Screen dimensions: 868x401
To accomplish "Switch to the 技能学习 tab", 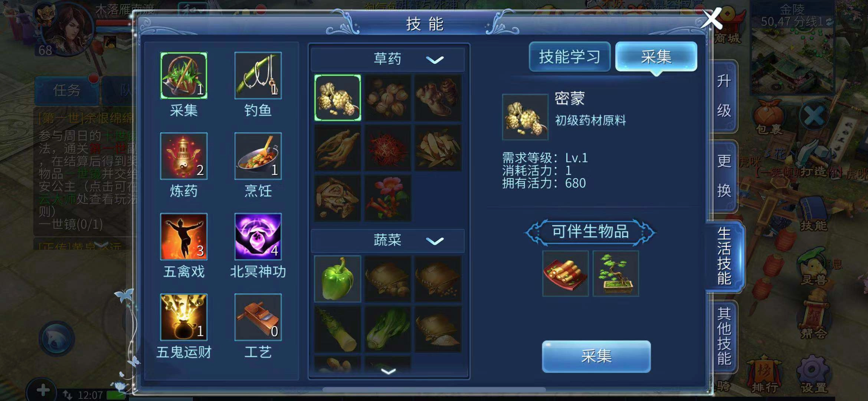I will 570,57.
